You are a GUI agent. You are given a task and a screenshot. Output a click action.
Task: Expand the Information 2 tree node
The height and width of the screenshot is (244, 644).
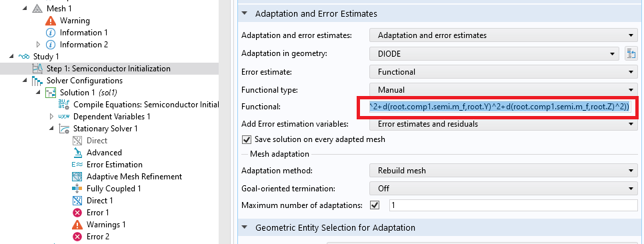39,45
